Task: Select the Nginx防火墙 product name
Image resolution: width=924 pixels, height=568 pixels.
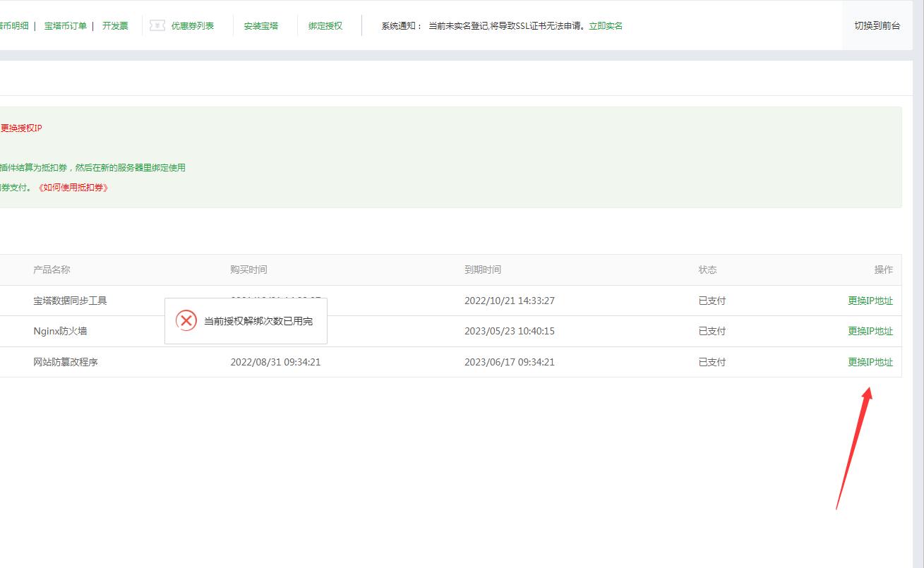Action: click(x=61, y=331)
